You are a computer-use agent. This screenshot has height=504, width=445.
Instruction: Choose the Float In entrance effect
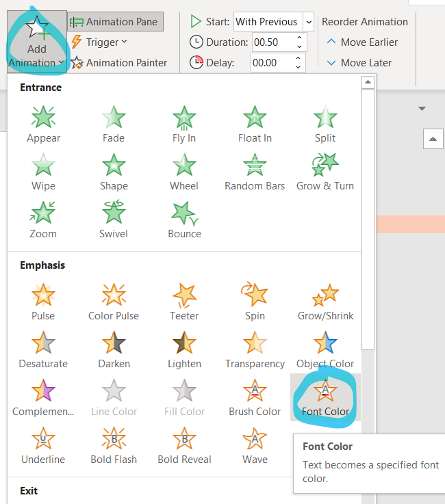click(255, 124)
